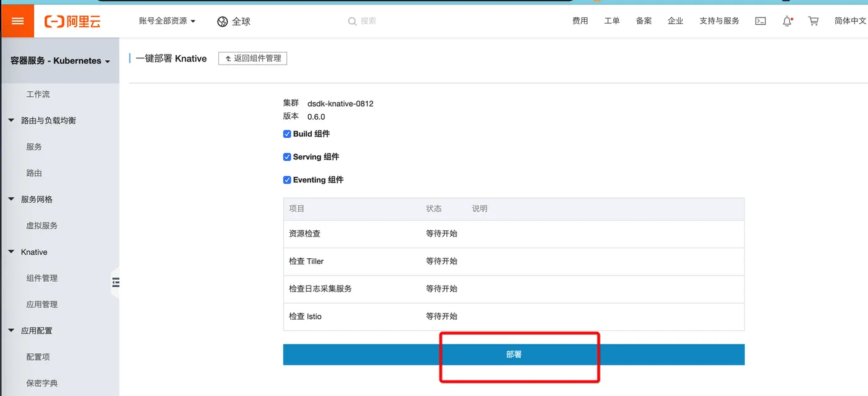Open 路由 in the sidebar
The height and width of the screenshot is (396, 868).
tap(34, 173)
